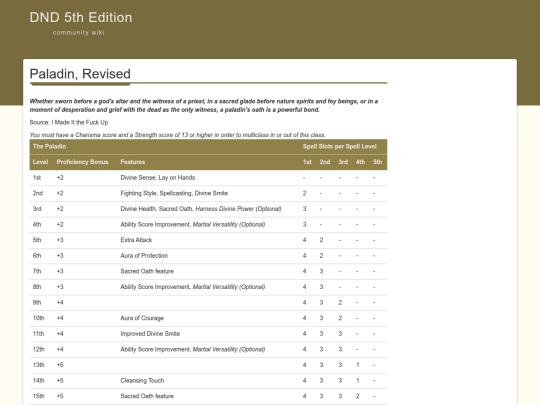Click the community wiki subtitle
540x405 pixels.
(x=79, y=32)
